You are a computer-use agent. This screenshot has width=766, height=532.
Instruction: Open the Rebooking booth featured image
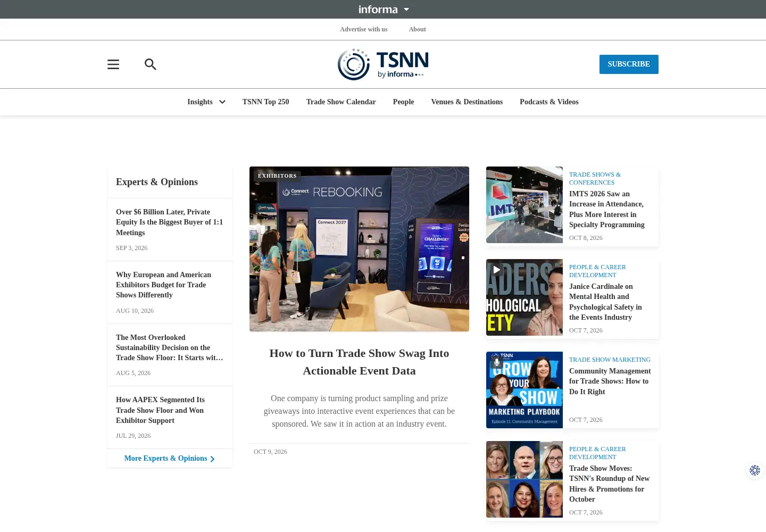(359, 249)
